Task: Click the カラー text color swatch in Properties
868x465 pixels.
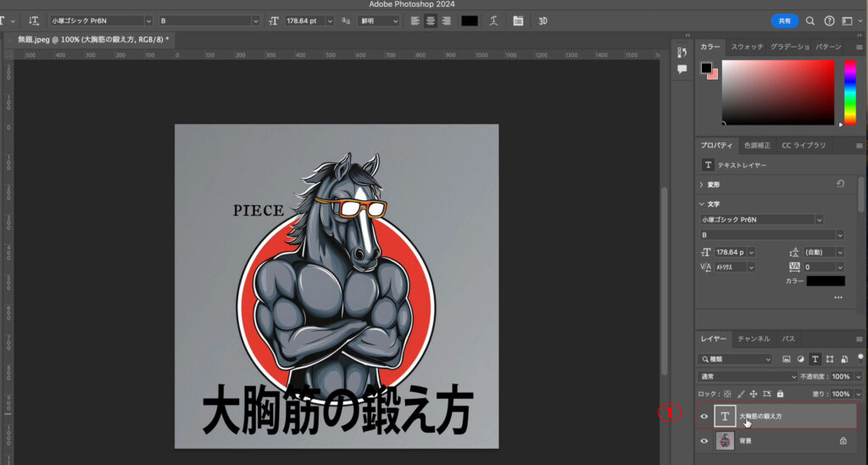Action: [x=826, y=282]
